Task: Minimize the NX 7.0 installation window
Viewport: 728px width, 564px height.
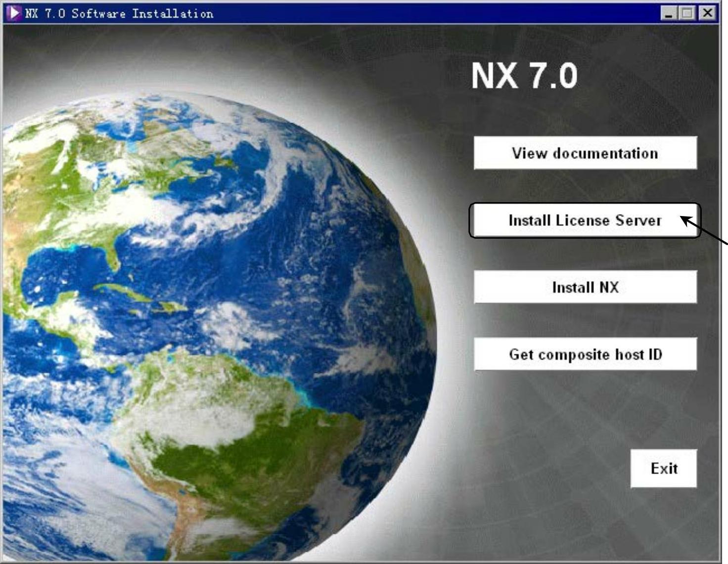Action: point(668,13)
